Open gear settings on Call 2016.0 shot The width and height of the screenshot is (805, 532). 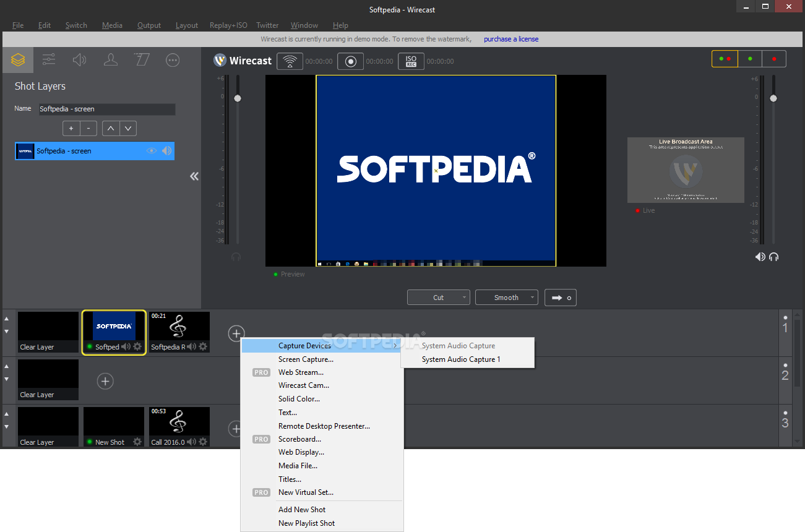tap(203, 442)
